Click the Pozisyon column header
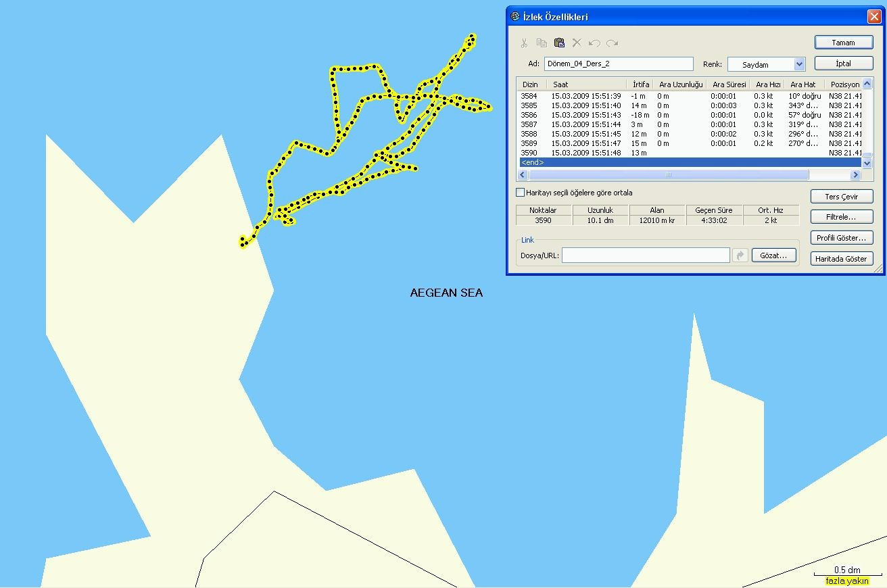This screenshot has width=887, height=588. 844,84
